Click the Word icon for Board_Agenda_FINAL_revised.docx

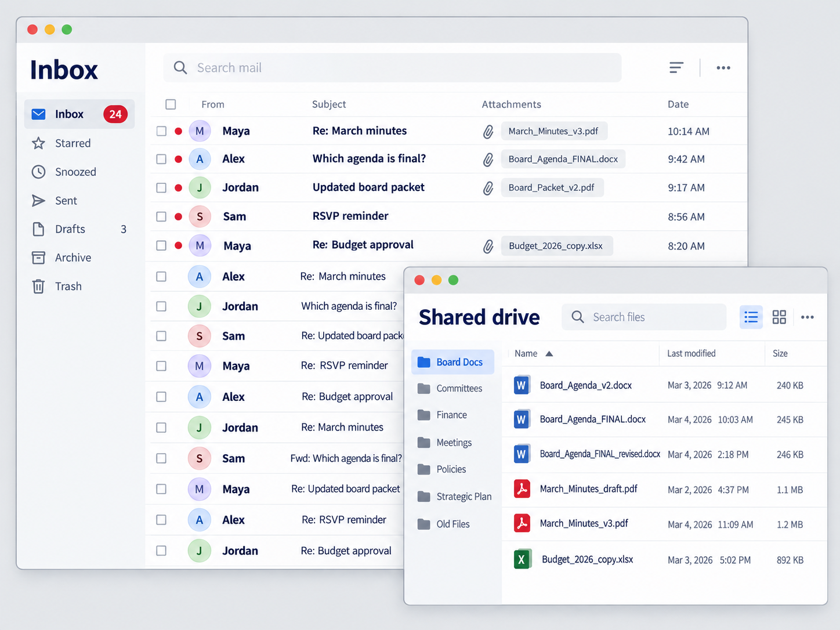click(x=522, y=454)
